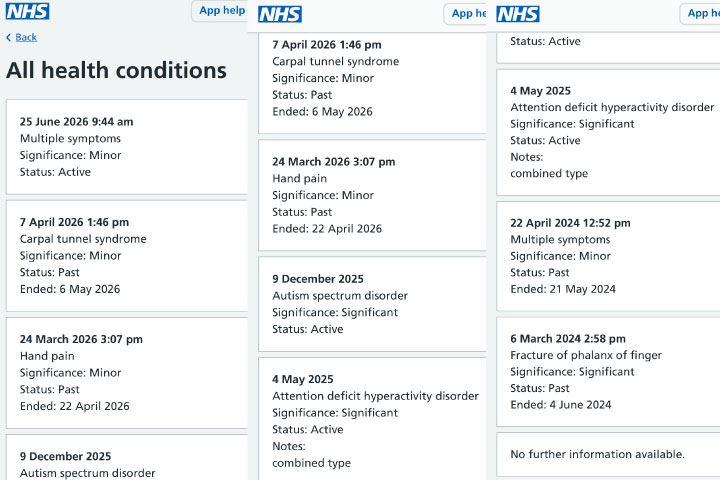Open Attention deficit hyperactivity disorder card in middle panel
Viewport: 720px width, 480px height.
click(x=372, y=419)
